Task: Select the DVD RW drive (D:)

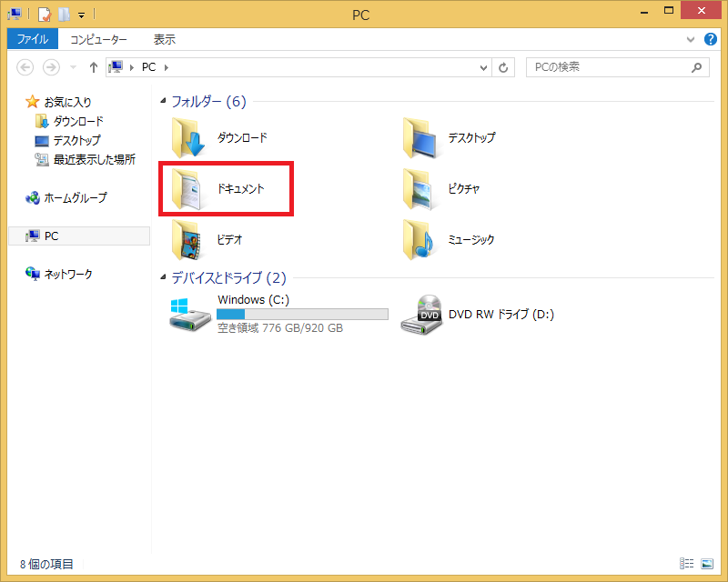Action: [478, 314]
